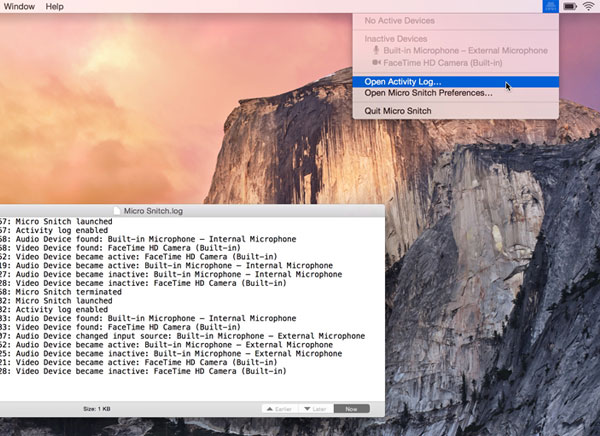Click the first Activity log enabled line

(x=54, y=230)
